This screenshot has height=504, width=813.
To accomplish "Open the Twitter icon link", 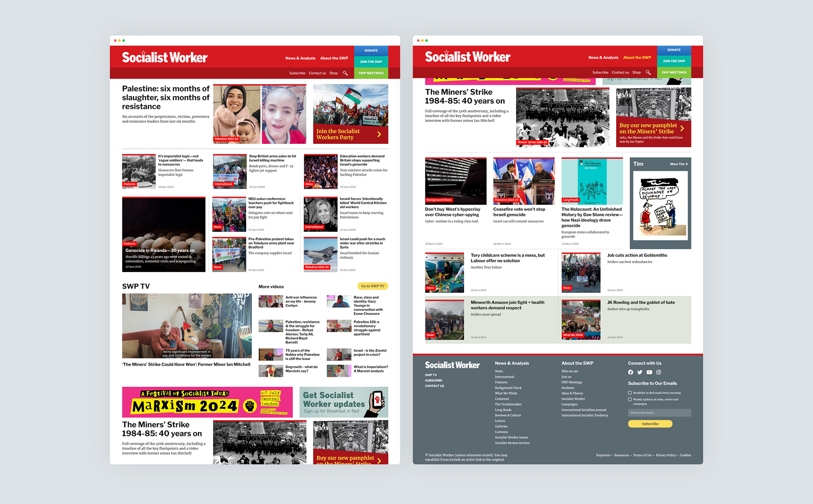I will (x=640, y=372).
